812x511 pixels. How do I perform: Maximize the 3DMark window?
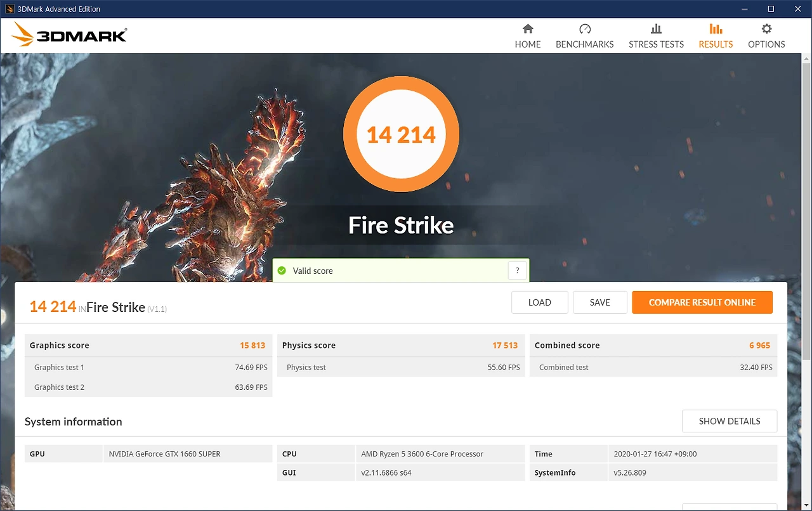click(771, 9)
